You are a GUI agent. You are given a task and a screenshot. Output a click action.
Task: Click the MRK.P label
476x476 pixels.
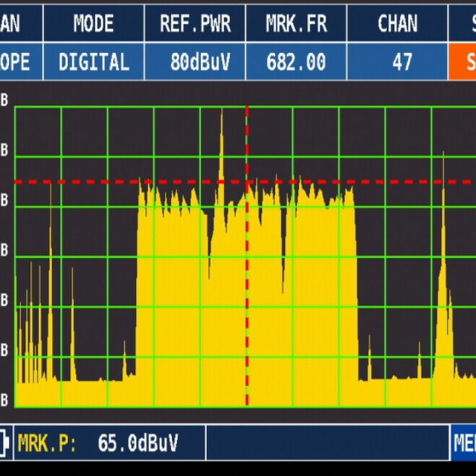tap(47, 444)
